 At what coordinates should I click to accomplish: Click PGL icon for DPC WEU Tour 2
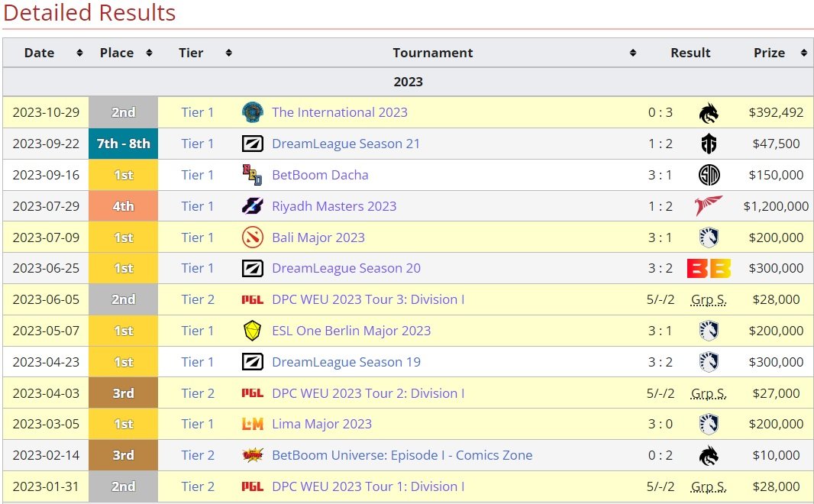(253, 393)
